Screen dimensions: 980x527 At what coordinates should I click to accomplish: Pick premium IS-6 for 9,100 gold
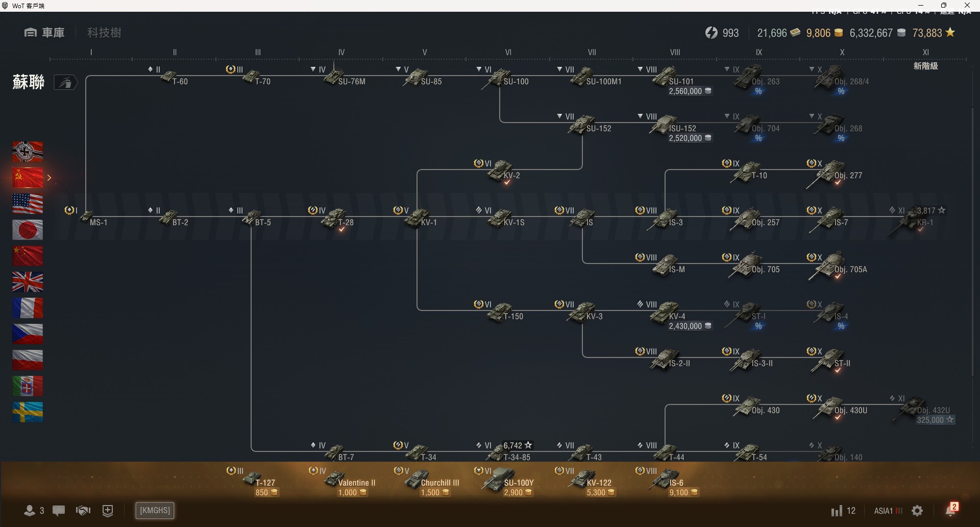point(668,481)
